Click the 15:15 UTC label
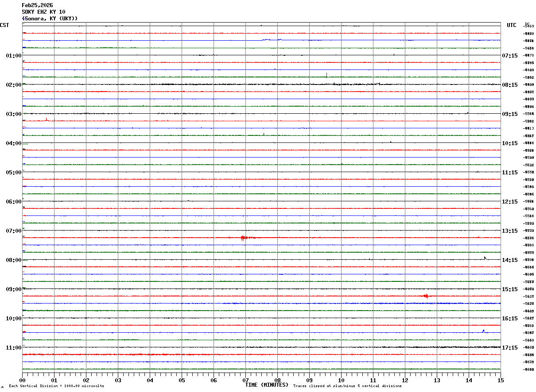This screenshot has height=392, width=536. pyautogui.click(x=510, y=289)
